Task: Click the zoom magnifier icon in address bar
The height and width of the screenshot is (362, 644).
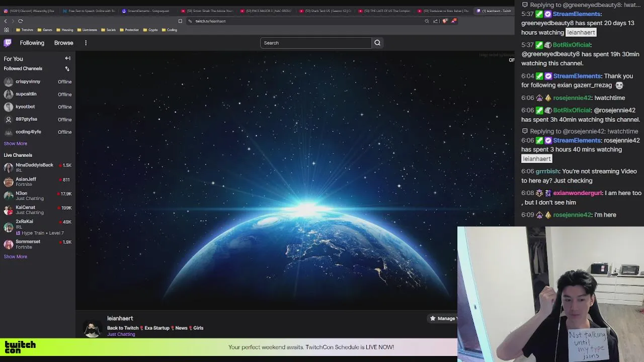Action: (x=427, y=21)
